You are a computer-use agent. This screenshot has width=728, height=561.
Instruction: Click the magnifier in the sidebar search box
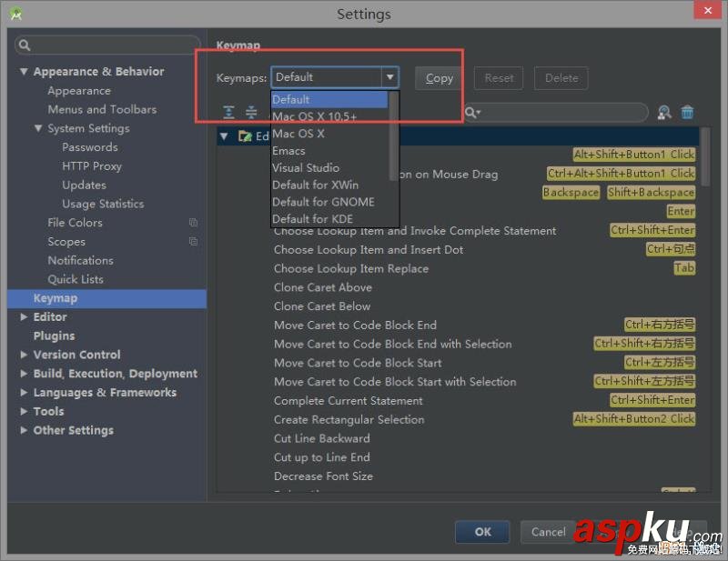24,43
